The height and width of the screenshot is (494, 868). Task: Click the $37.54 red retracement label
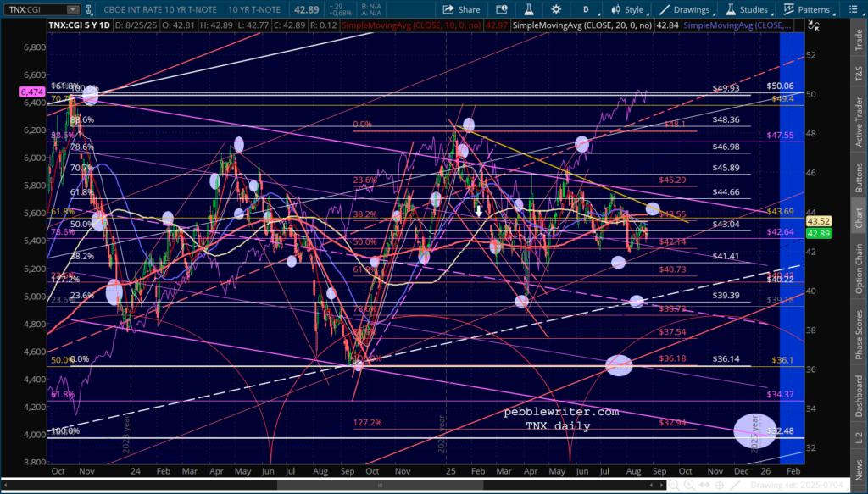pyautogui.click(x=672, y=332)
